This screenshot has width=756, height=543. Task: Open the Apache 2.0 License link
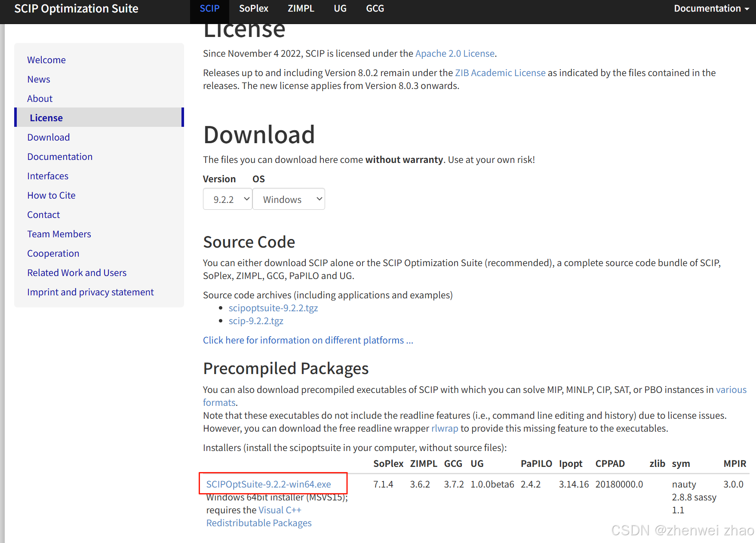455,53
